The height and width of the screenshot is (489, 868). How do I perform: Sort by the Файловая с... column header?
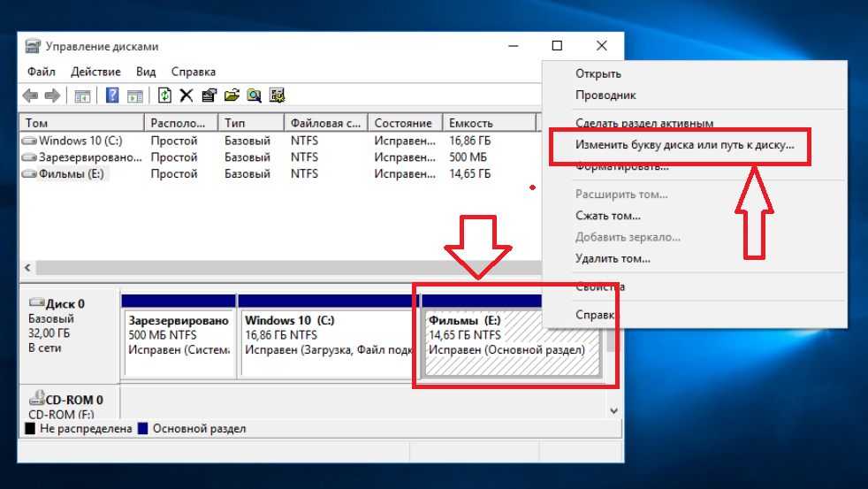(326, 123)
